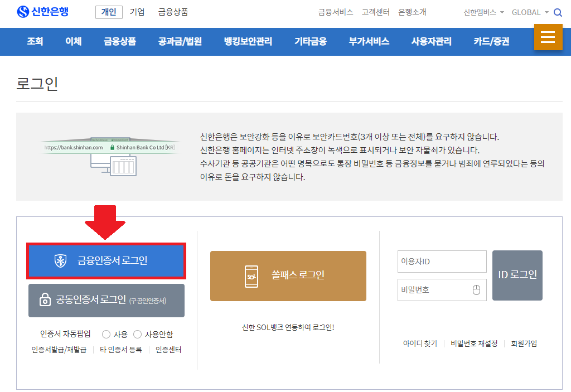Image resolution: width=571 pixels, height=392 pixels.
Task: Click the 금융서비스 link
Action: [335, 12]
